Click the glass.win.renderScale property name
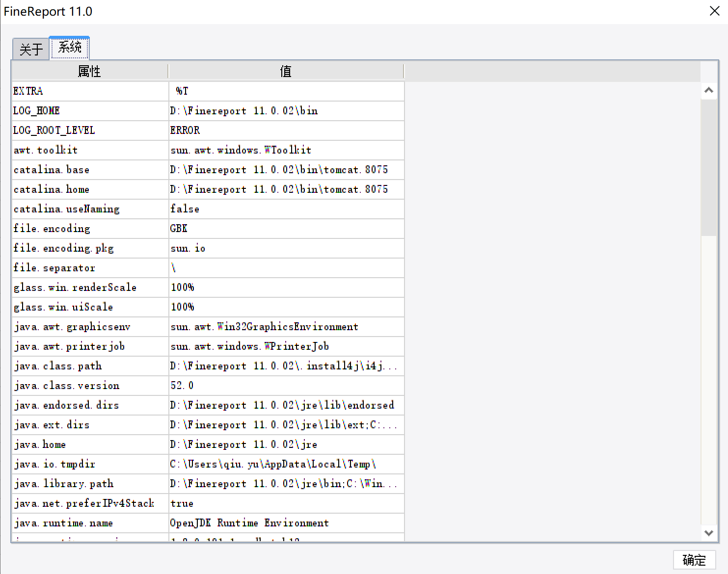Viewport: 728px width, 574px height. tap(75, 287)
